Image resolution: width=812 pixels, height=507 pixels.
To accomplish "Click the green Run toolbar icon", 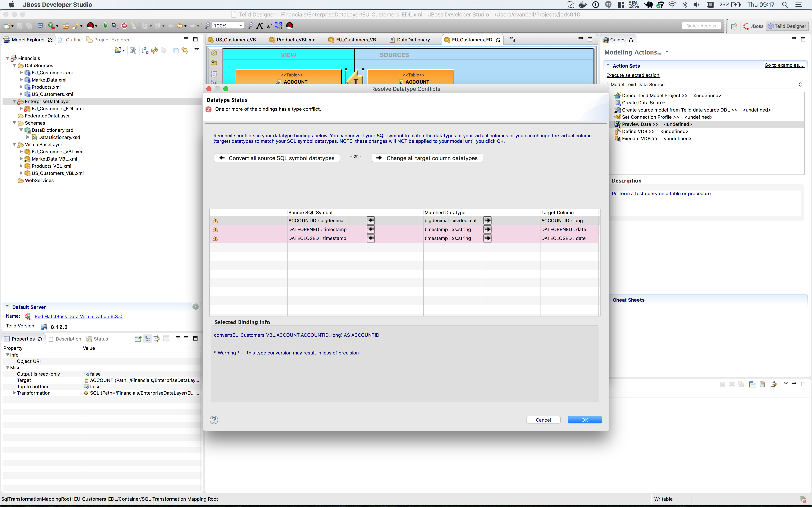I will click(x=105, y=26).
